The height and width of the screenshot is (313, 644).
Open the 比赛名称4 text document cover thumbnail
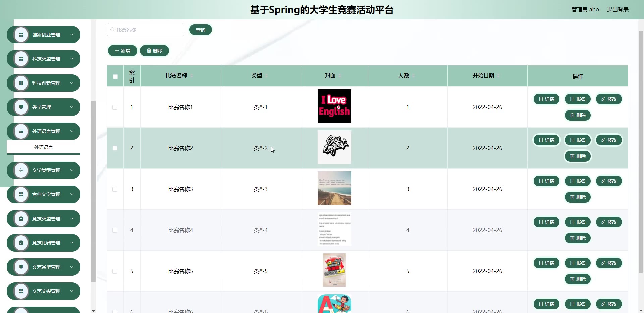(334, 229)
